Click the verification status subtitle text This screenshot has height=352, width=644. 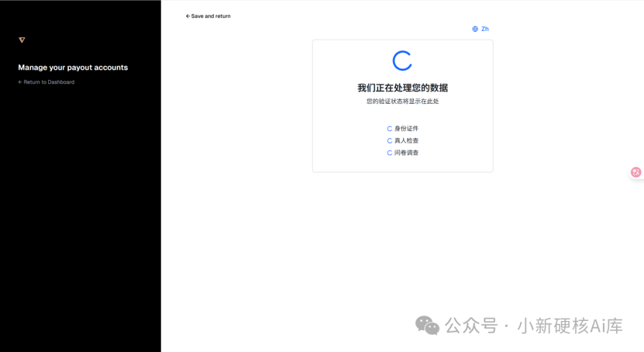pyautogui.click(x=402, y=101)
